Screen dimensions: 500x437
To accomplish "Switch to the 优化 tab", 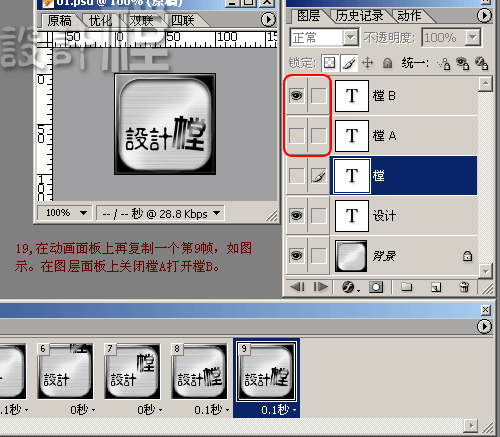I will tap(100, 21).
